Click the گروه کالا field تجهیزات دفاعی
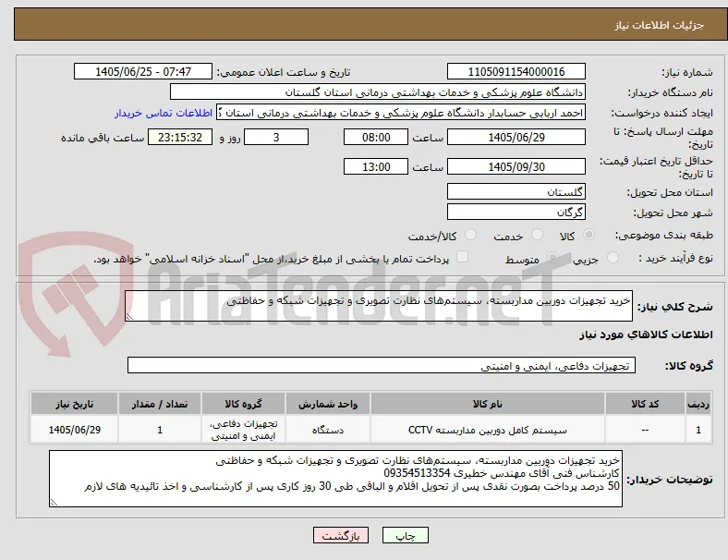 point(382,365)
